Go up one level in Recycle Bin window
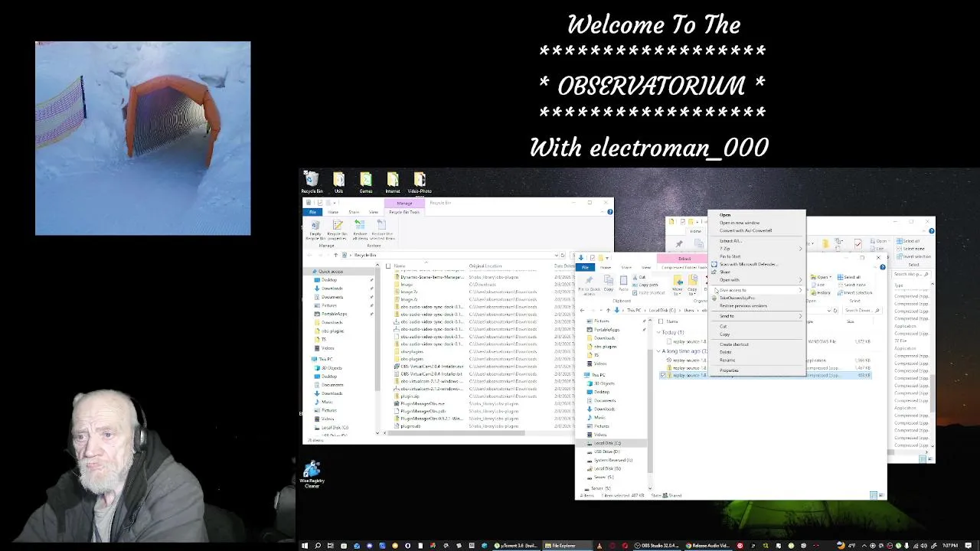The width and height of the screenshot is (980, 551). coord(336,255)
